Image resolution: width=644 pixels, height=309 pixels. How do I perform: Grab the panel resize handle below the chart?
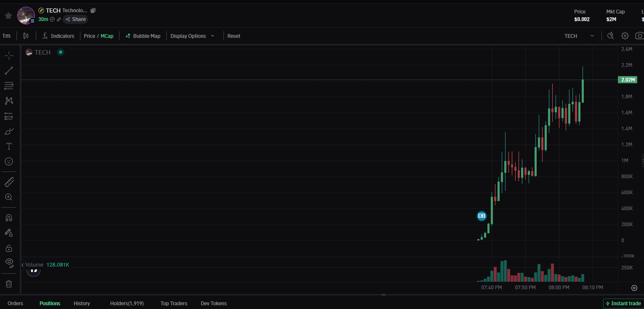[383, 295]
